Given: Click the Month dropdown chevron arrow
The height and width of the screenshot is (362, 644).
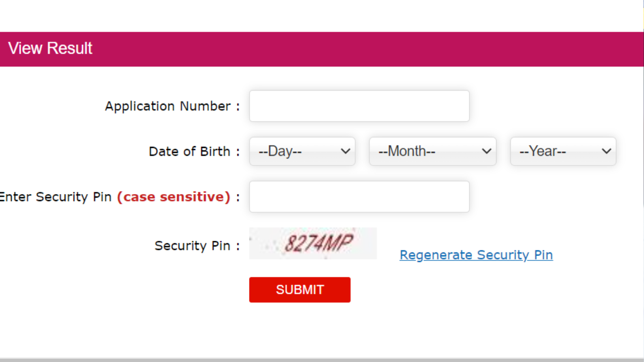Looking at the screenshot, I should click(486, 151).
